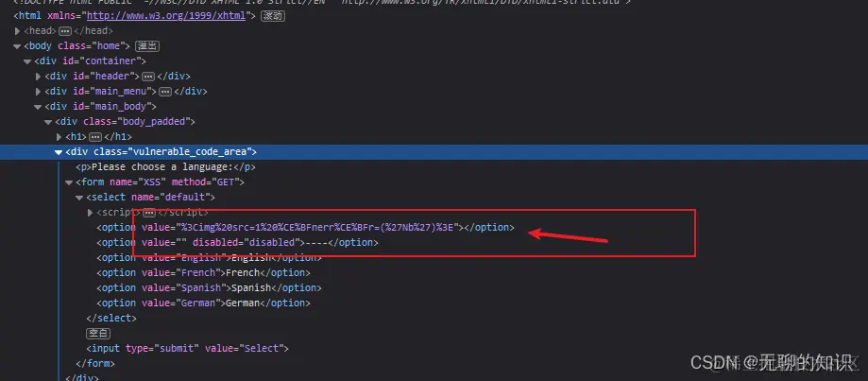Click the ellipsis badge in head element
Image resolution: width=868 pixels, height=381 pixels.
click(x=65, y=31)
